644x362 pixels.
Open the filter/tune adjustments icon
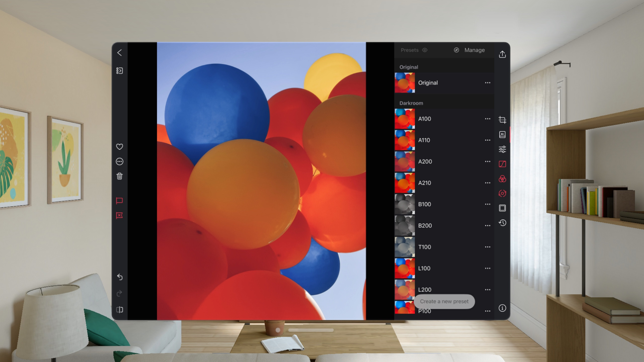[502, 149]
